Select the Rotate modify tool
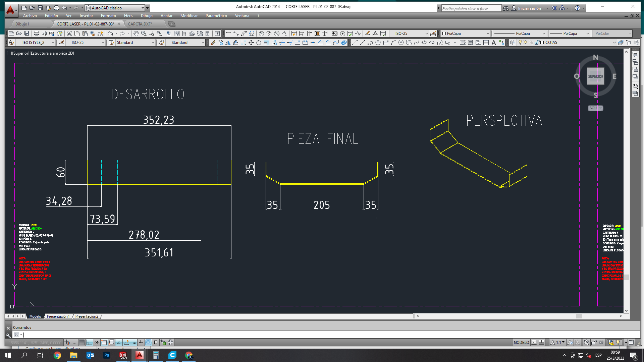The image size is (644, 362). pyautogui.click(x=259, y=43)
